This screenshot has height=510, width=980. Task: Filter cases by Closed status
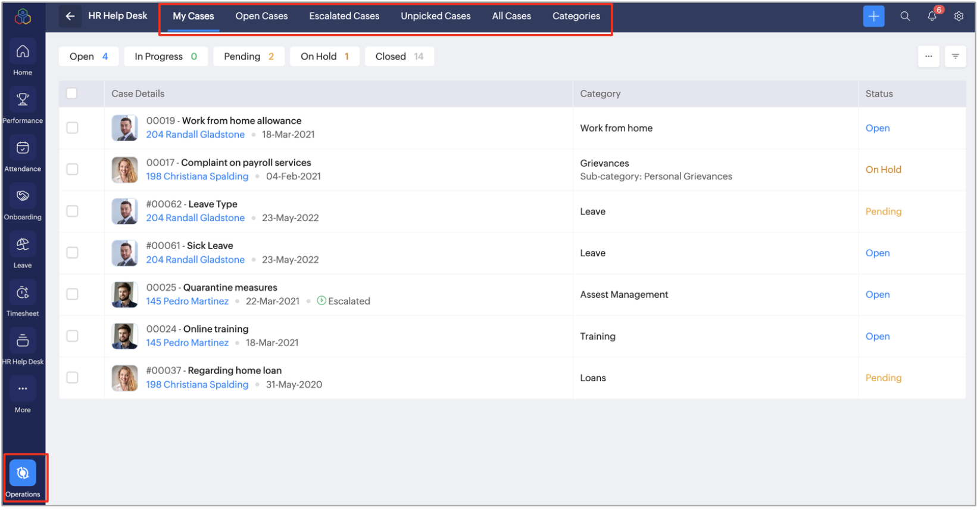click(400, 57)
